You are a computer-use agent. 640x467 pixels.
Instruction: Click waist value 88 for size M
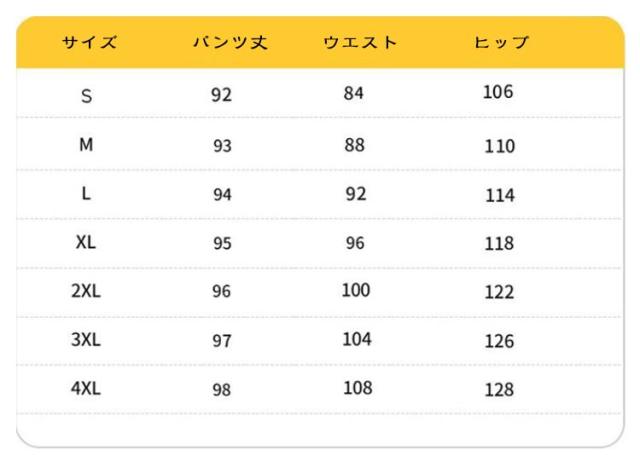(x=355, y=145)
